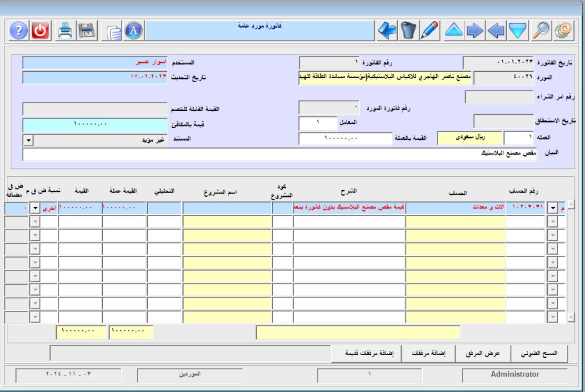The height and width of the screenshot is (392, 585).
Task: Edit invoice with the pencil icon
Action: click(x=429, y=31)
